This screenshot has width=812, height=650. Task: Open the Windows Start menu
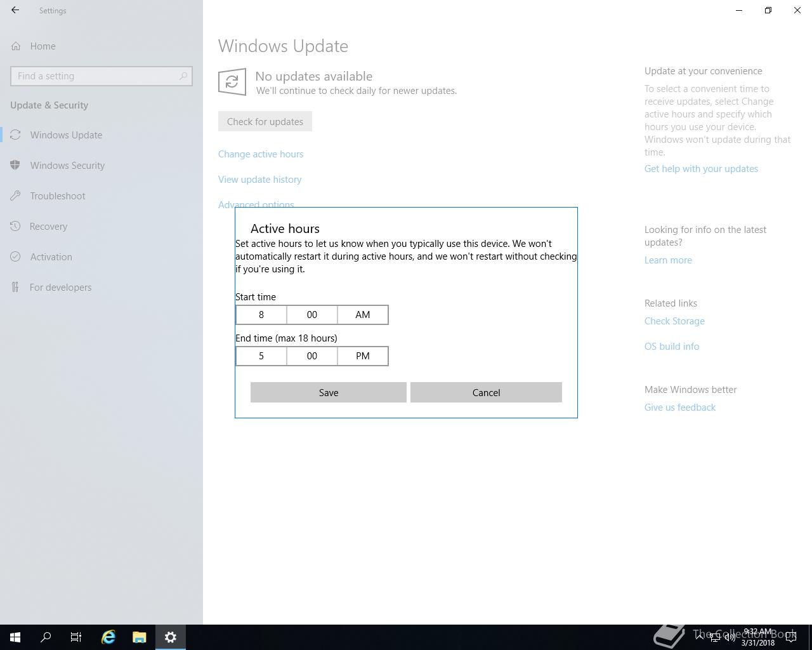pyautogui.click(x=15, y=637)
